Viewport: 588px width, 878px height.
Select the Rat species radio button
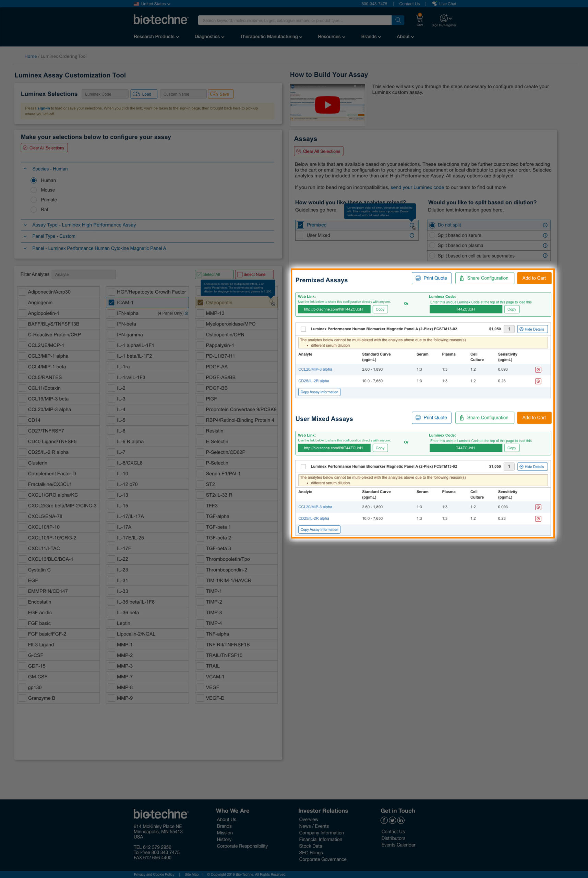coord(34,210)
